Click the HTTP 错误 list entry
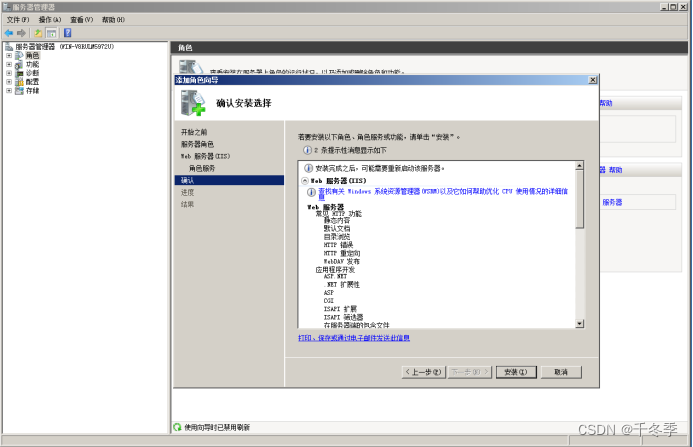 pyautogui.click(x=339, y=245)
